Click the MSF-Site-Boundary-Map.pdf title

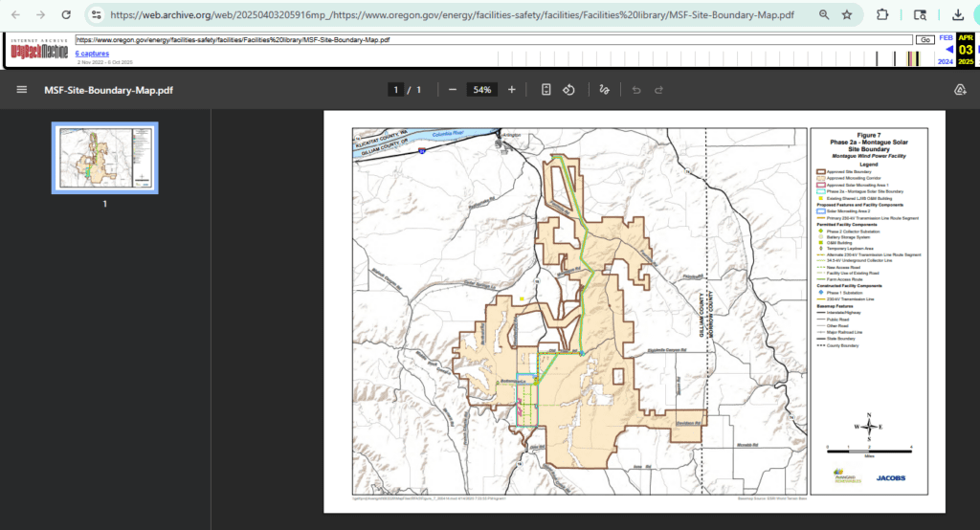[x=109, y=90]
